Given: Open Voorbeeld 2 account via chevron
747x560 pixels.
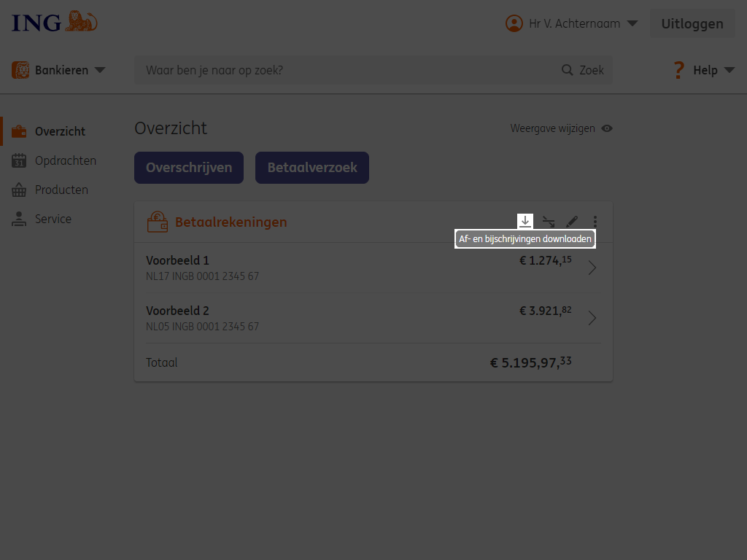Looking at the screenshot, I should click(x=592, y=318).
